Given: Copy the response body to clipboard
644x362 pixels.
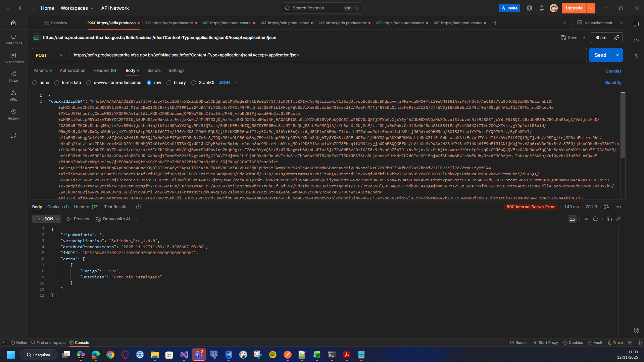Looking at the screenshot, I should click(609, 219).
